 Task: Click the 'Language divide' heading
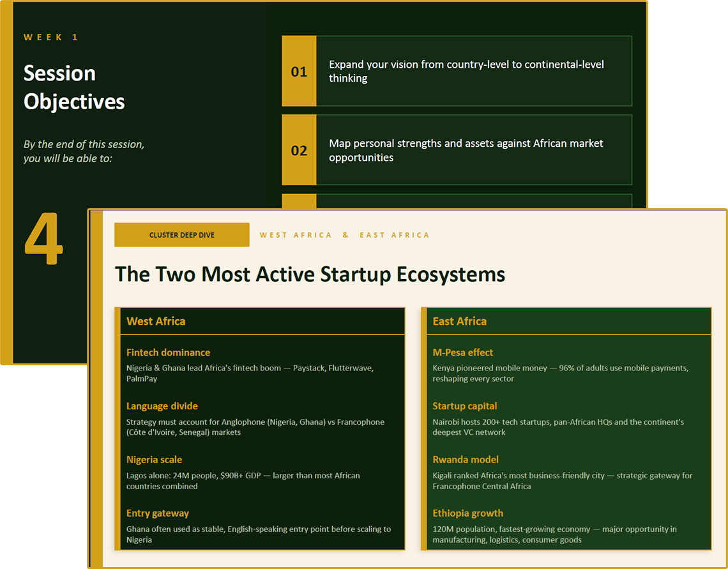pos(162,406)
